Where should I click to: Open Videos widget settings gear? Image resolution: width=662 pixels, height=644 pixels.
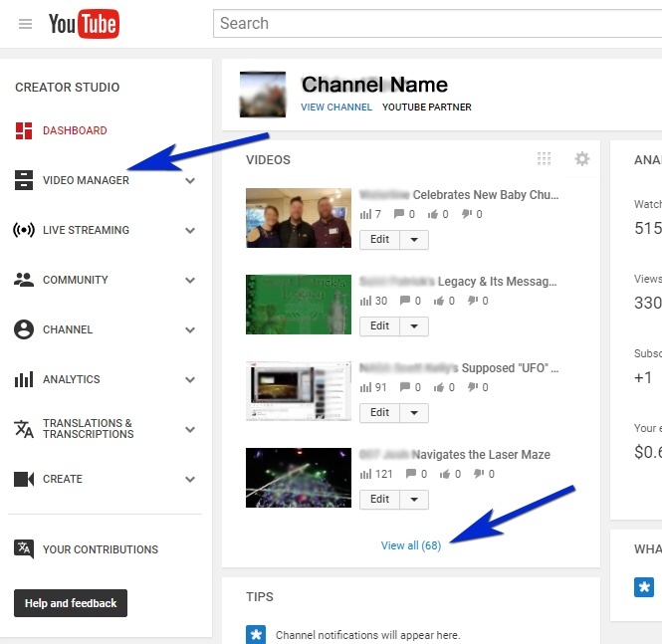(x=582, y=159)
